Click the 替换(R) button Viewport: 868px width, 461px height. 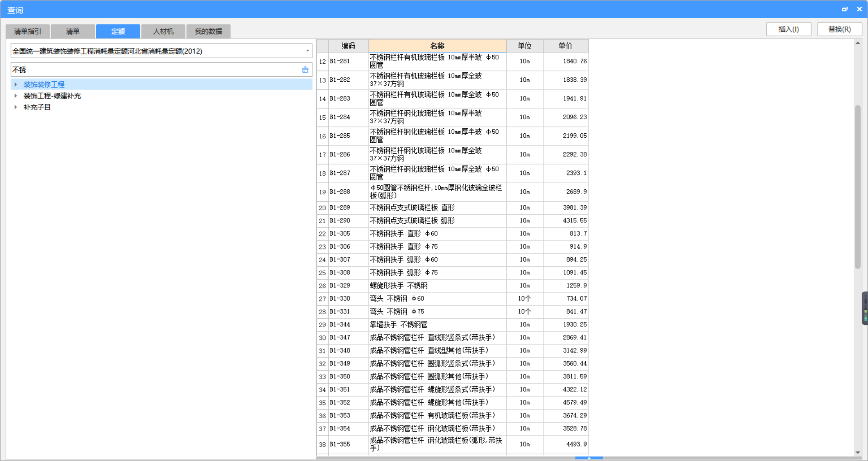point(840,29)
